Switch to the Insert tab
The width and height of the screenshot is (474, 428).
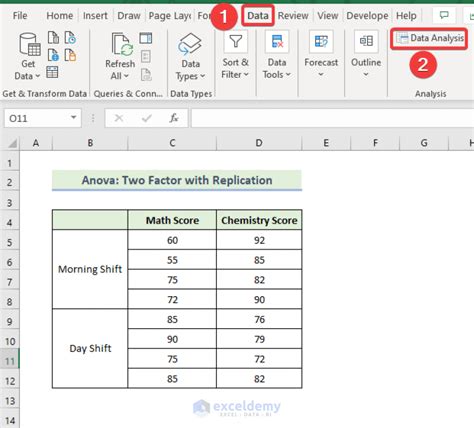pos(95,16)
